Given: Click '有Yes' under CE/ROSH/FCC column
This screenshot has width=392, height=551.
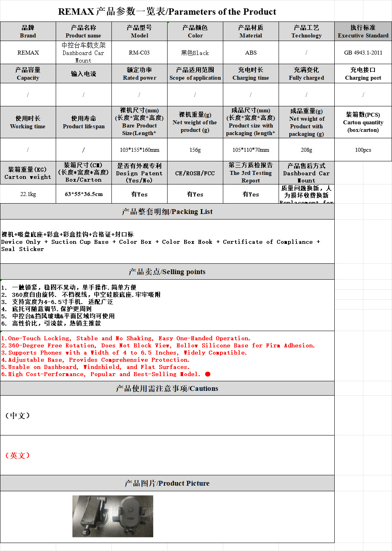Looking at the screenshot, I should (195, 194).
